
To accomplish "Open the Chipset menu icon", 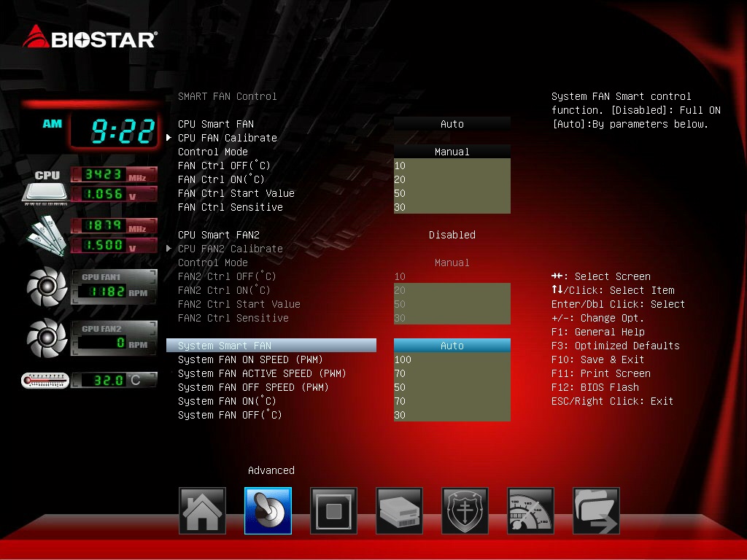I will pos(333,511).
